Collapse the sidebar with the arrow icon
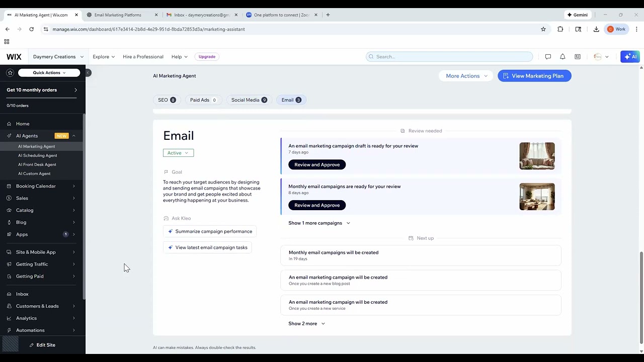 (x=88, y=73)
